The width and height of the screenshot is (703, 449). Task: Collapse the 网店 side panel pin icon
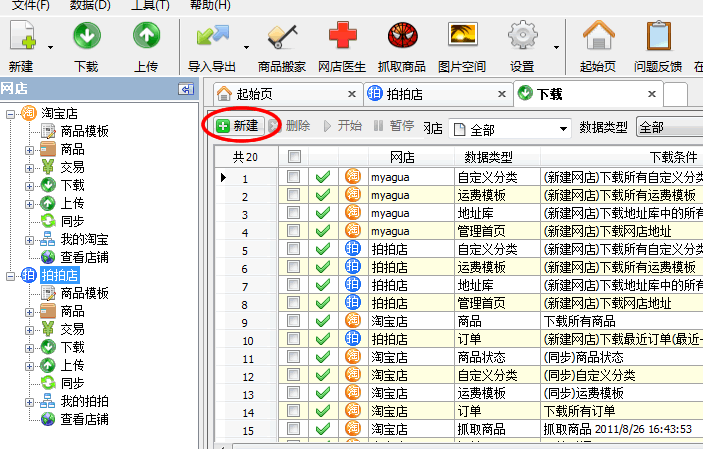(186, 89)
